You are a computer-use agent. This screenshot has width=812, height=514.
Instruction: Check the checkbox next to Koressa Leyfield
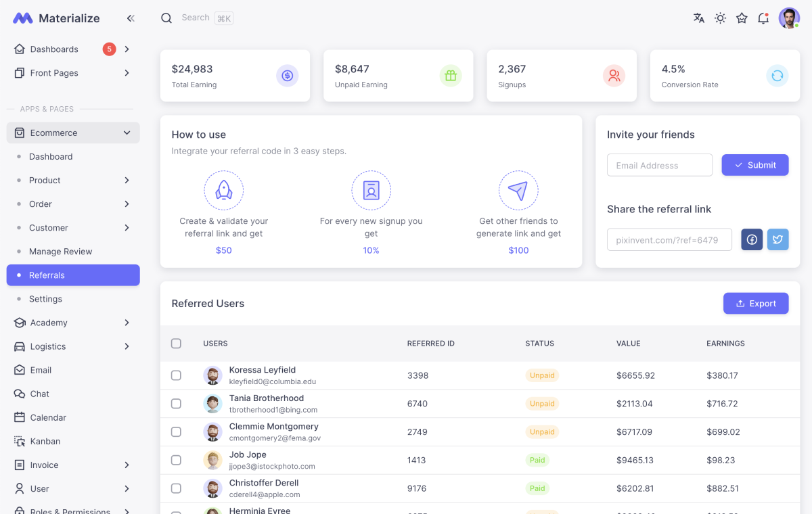(176, 375)
